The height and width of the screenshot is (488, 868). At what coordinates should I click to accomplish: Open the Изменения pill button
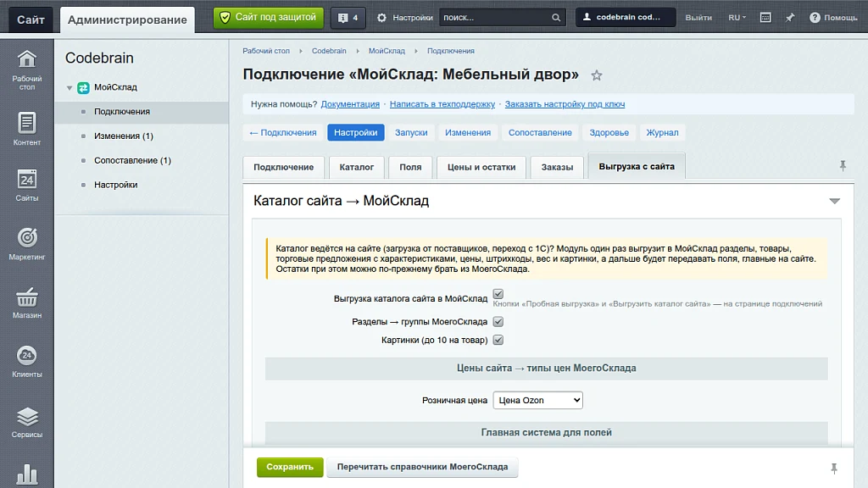[x=468, y=133]
